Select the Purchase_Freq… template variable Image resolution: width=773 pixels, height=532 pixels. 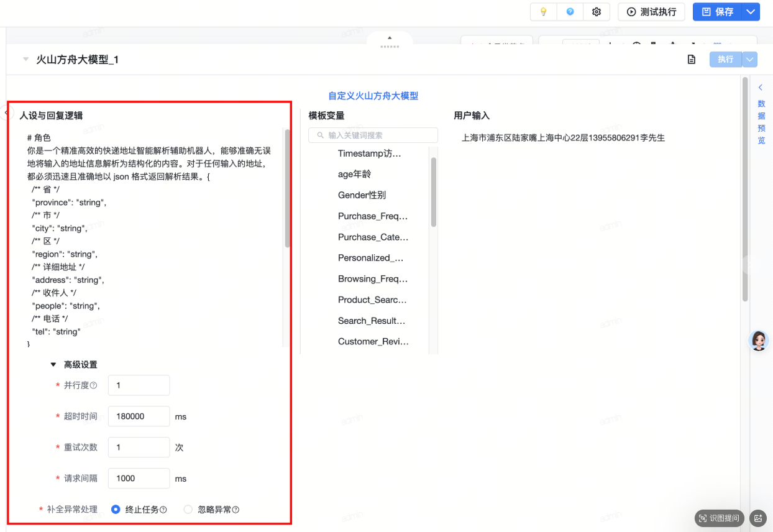[373, 216]
